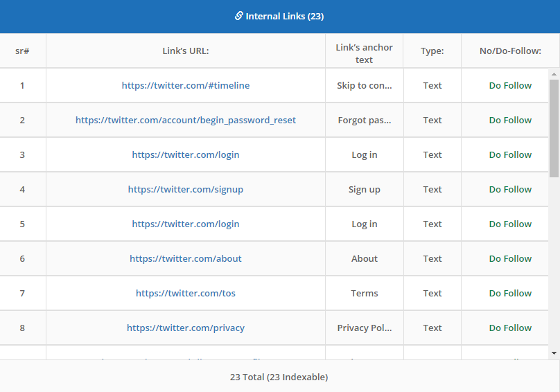Click serial number 1 cell
This screenshot has height=392, width=560.
(x=22, y=85)
